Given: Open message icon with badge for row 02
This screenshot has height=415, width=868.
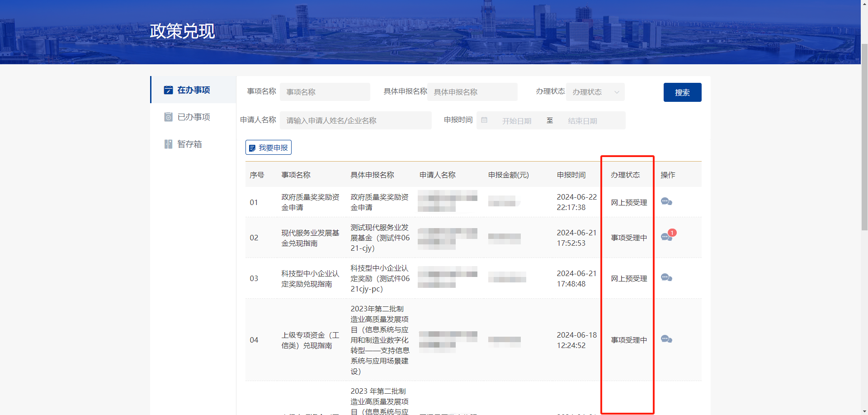Looking at the screenshot, I should pyautogui.click(x=666, y=237).
